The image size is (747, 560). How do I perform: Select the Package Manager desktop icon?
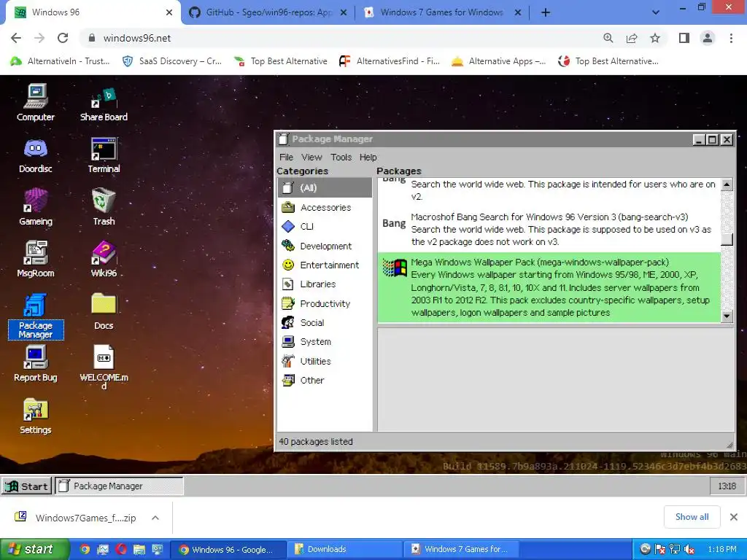tap(36, 316)
